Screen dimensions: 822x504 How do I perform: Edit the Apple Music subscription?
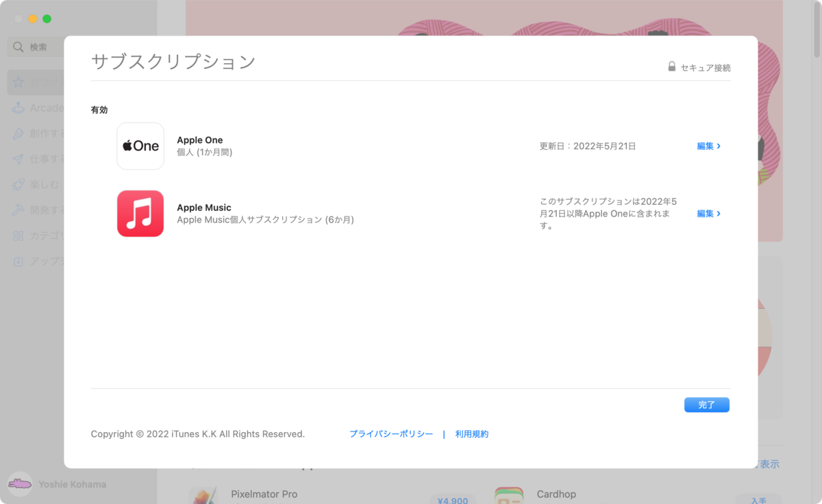708,214
